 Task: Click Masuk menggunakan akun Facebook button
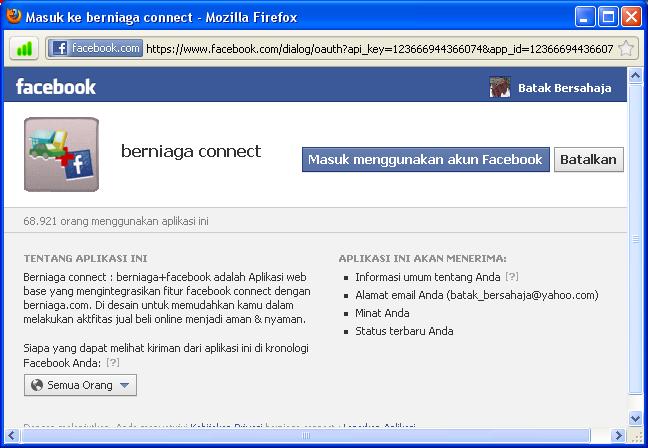pyautogui.click(x=426, y=160)
